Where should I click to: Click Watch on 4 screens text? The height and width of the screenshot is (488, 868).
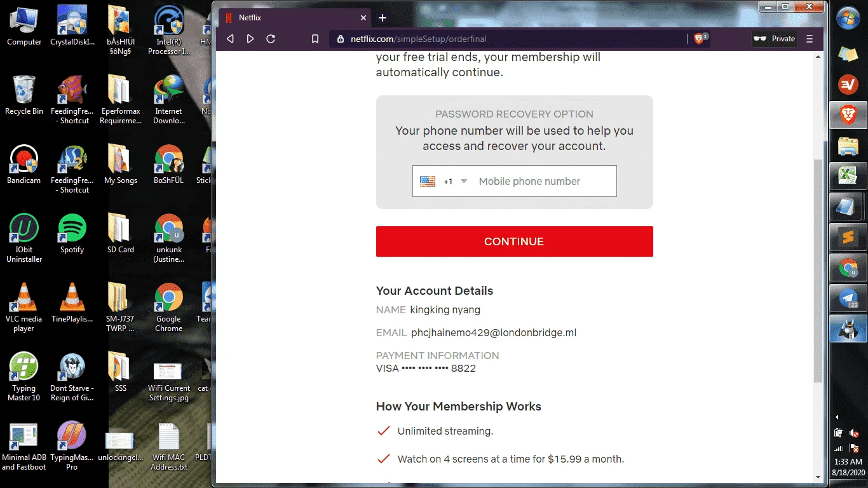point(511,459)
